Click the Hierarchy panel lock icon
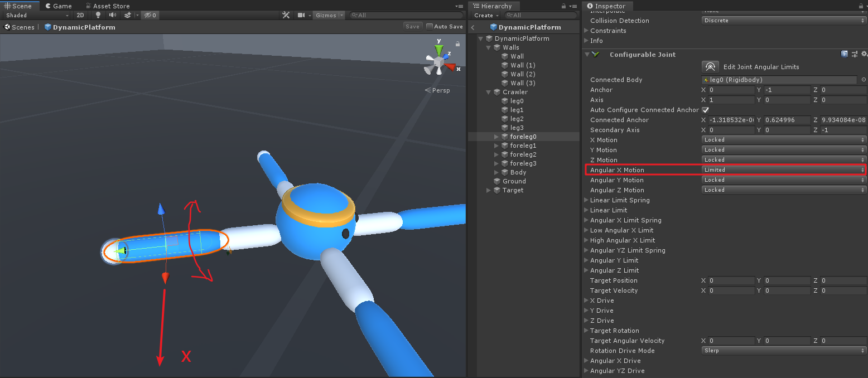Screen dimensions: 868x378 click(x=564, y=6)
